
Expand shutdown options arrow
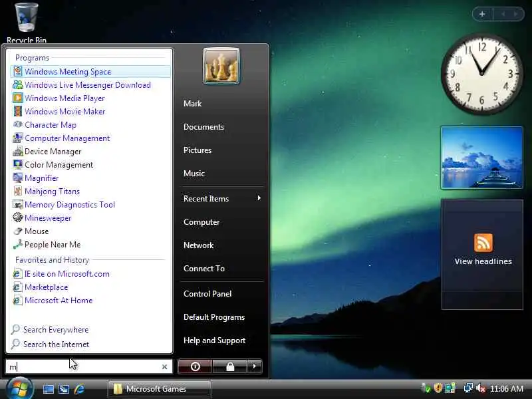[x=255, y=366]
